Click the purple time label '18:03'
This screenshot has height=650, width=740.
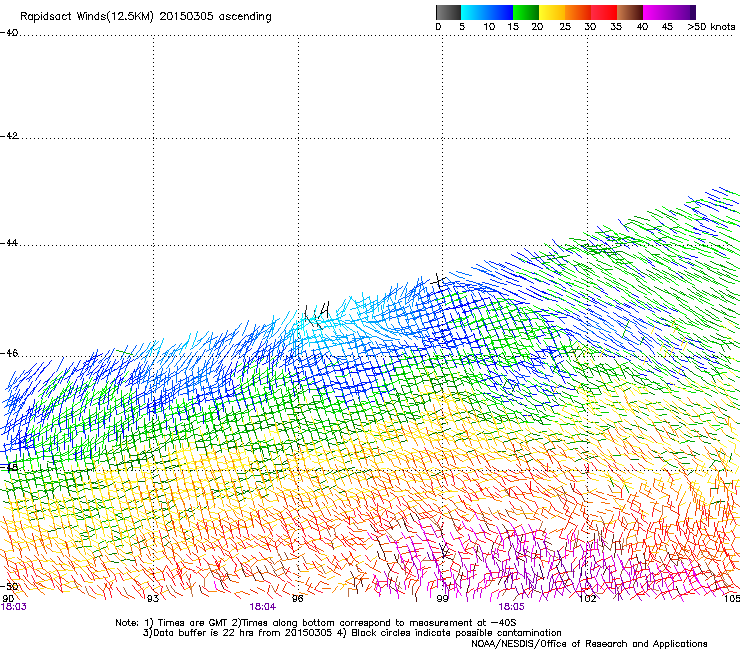(14, 607)
